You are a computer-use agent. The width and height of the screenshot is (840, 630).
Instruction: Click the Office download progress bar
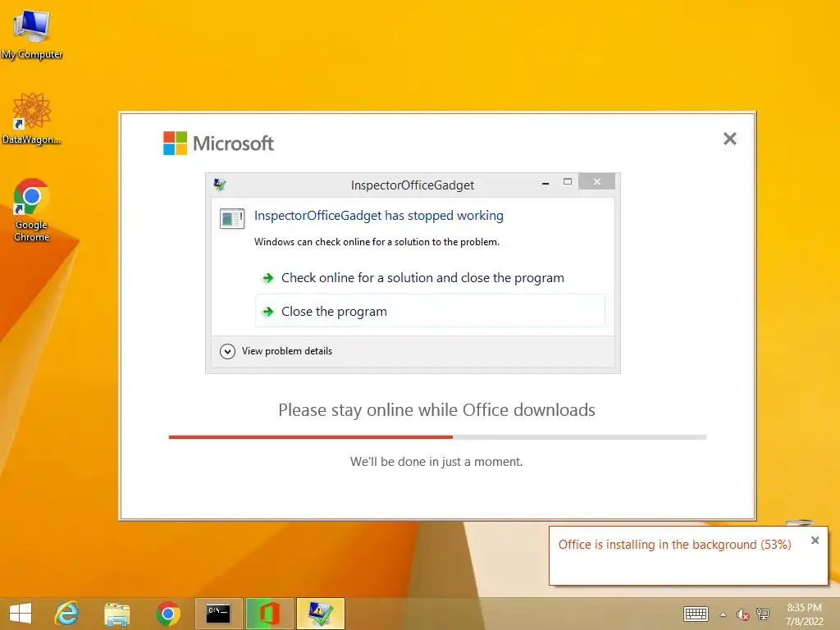pos(437,437)
